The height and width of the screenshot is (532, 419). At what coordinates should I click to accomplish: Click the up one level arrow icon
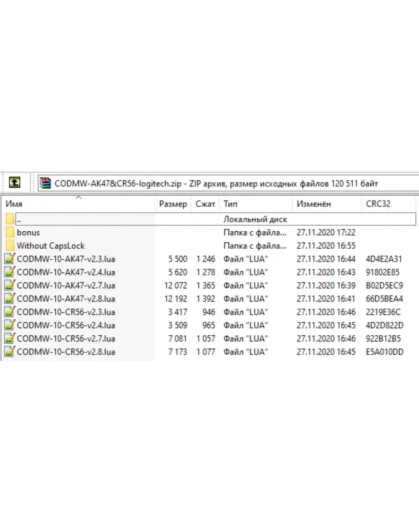pyautogui.click(x=15, y=183)
